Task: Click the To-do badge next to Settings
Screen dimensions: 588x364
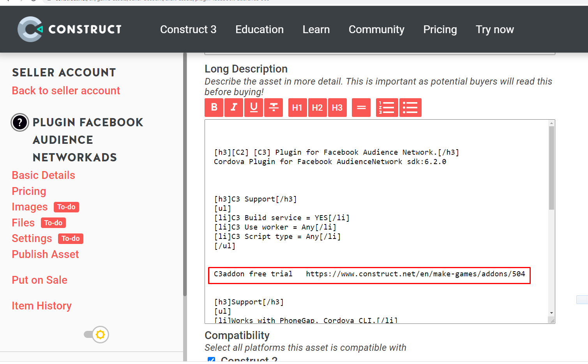Action: pos(71,239)
